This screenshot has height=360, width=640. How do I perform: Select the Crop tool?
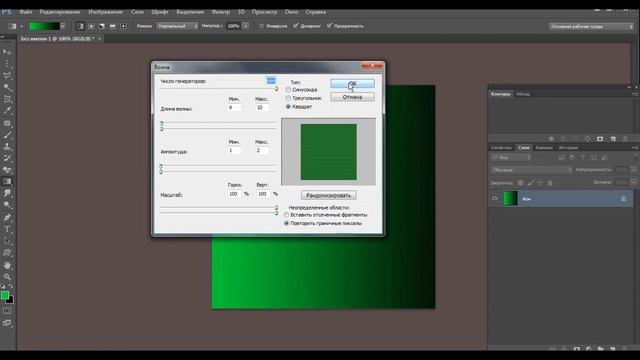pyautogui.click(x=7, y=99)
